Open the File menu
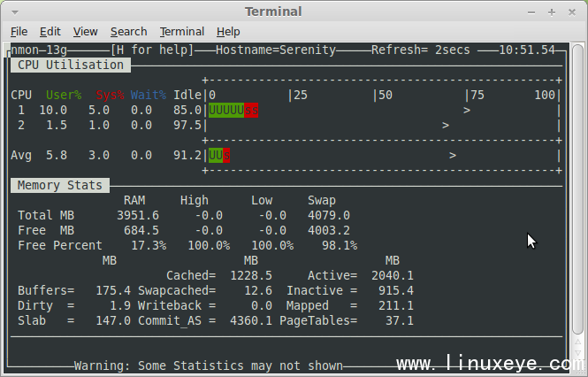 pyautogui.click(x=19, y=32)
